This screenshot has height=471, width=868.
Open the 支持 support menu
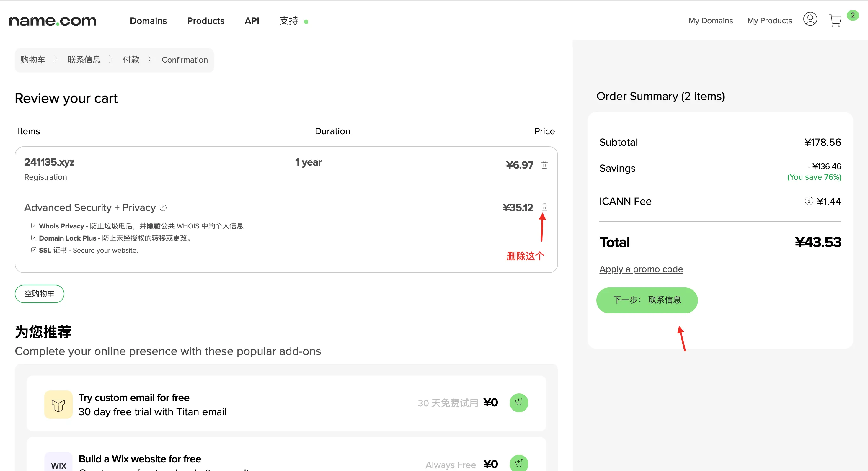(x=289, y=21)
